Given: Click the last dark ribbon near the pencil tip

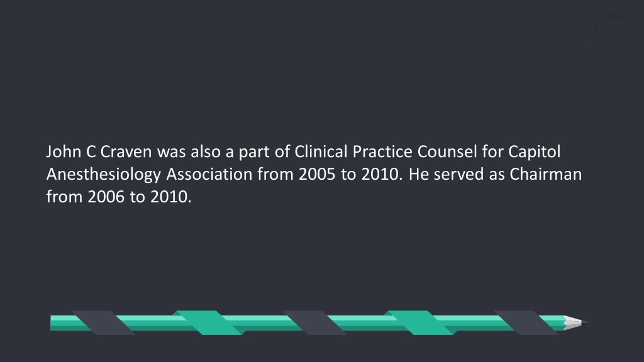Looking at the screenshot, I should 526,323.
